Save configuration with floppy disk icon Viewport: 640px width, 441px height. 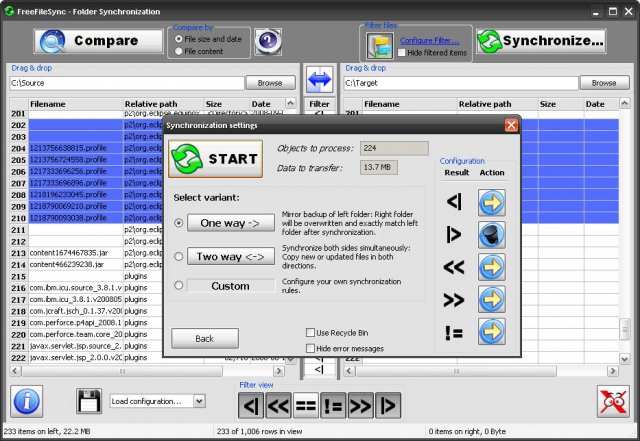pos(89,401)
